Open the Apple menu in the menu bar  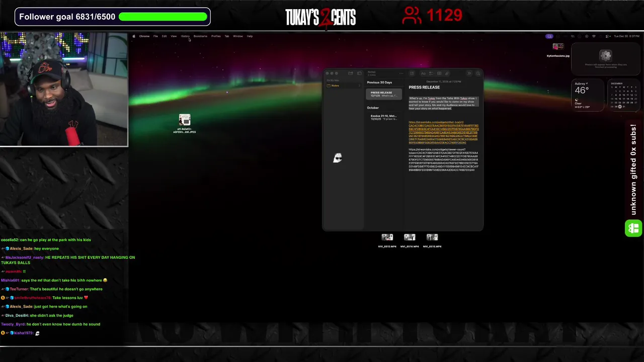tap(134, 36)
